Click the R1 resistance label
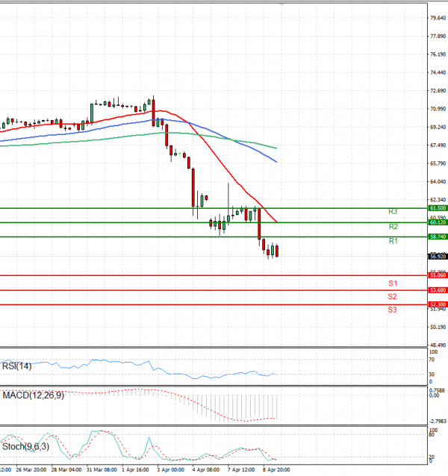Viewport: 448px width, 476px height. click(393, 241)
